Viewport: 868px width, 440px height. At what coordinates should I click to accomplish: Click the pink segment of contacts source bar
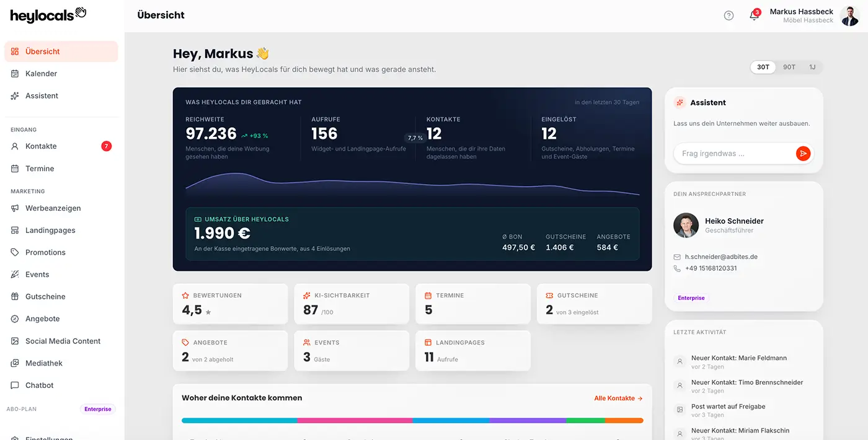point(355,420)
